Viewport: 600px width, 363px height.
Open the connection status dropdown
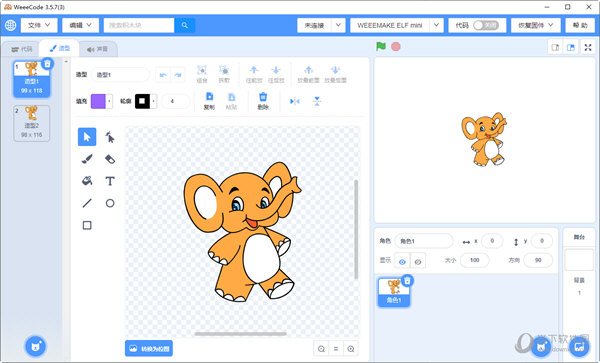point(321,25)
